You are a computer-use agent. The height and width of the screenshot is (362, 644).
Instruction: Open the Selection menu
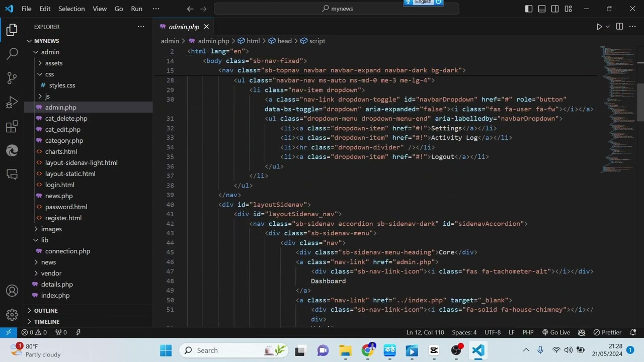coord(71,9)
